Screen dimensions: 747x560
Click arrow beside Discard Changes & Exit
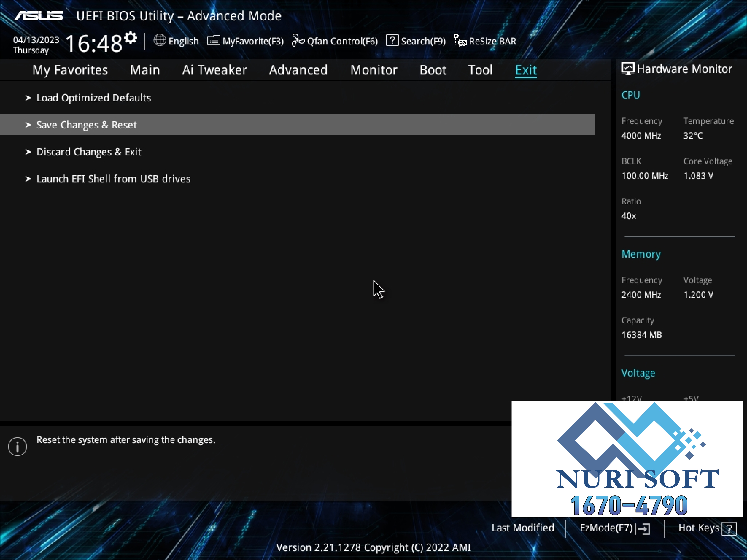pos(28,152)
